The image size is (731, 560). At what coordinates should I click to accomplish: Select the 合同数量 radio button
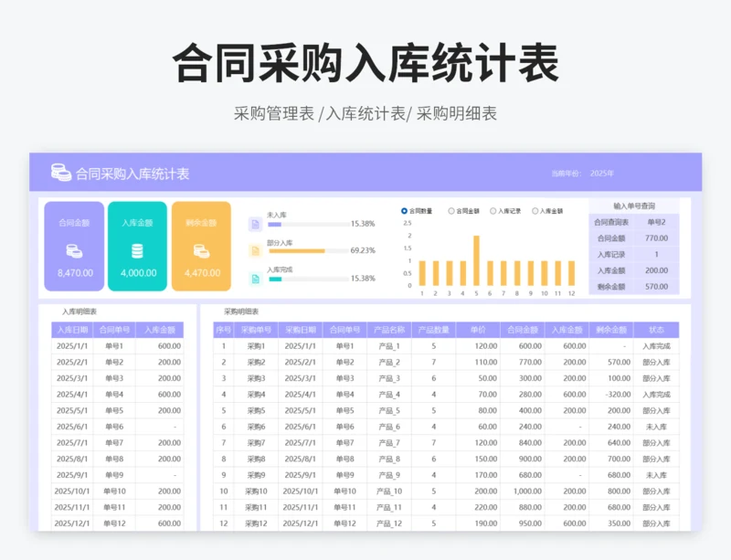(404, 211)
